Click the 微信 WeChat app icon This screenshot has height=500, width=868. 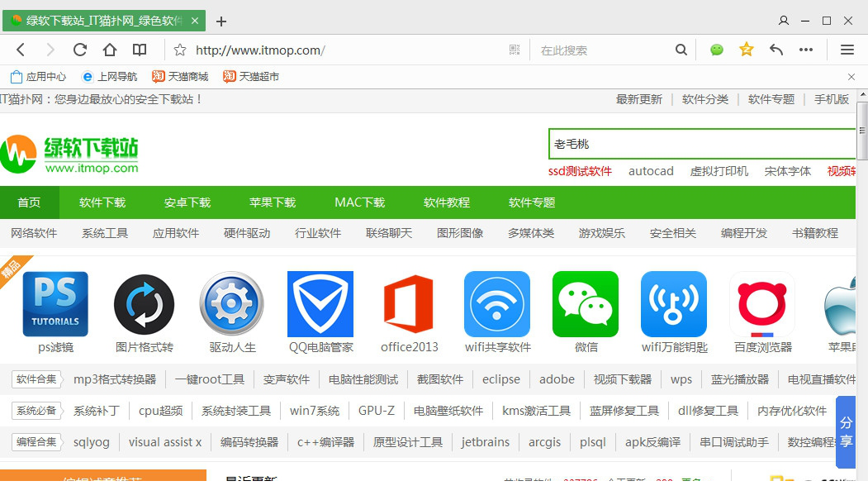pyautogui.click(x=585, y=303)
